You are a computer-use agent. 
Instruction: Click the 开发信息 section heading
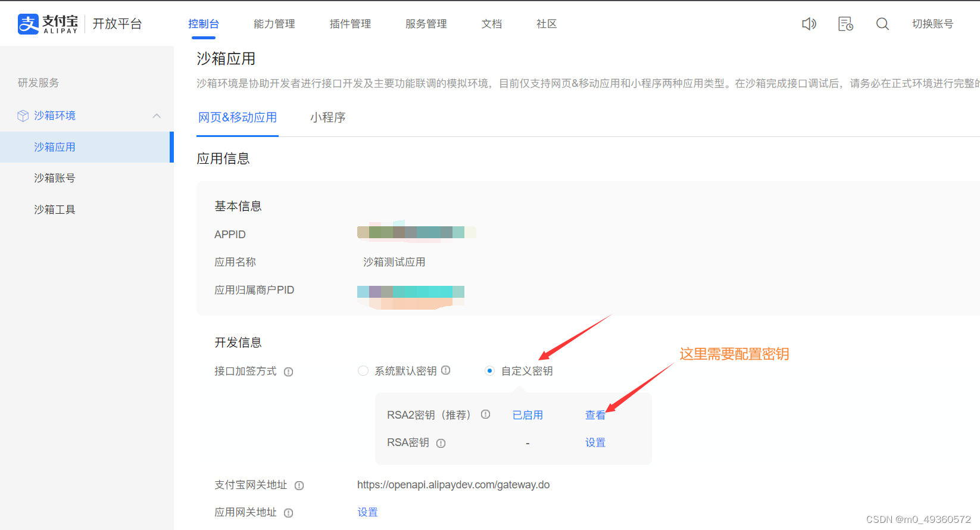point(238,342)
